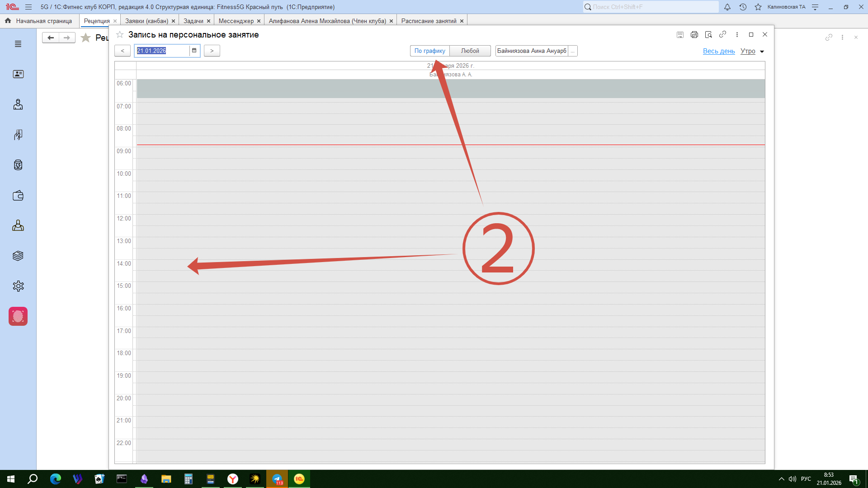Go to next day with ">" button
This screenshot has height=488, width=868.
(x=212, y=51)
